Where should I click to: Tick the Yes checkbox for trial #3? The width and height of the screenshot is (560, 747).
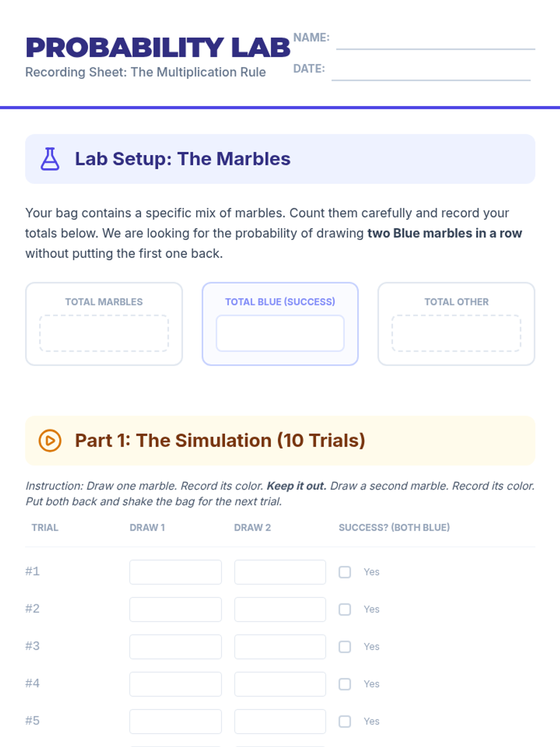pyautogui.click(x=345, y=647)
